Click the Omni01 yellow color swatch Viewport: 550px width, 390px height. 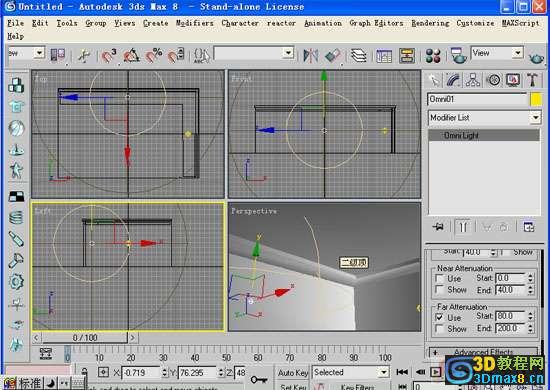click(x=536, y=100)
